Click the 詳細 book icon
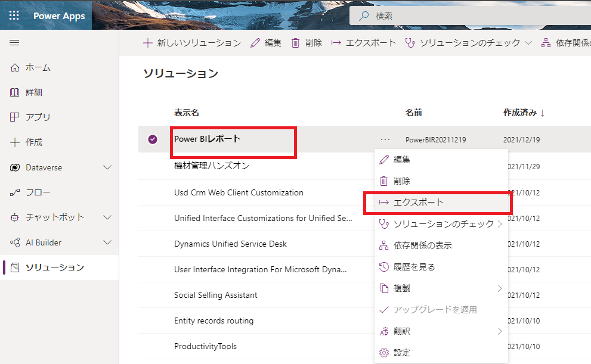Viewport: 591px width, 364px height. pyautogui.click(x=15, y=92)
